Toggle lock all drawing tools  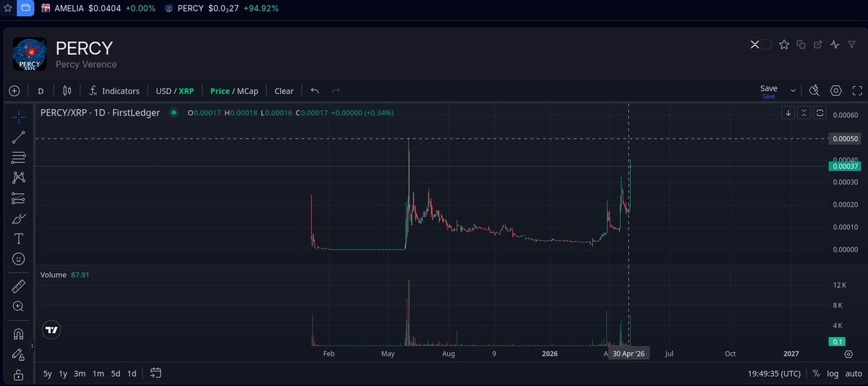[x=19, y=374]
